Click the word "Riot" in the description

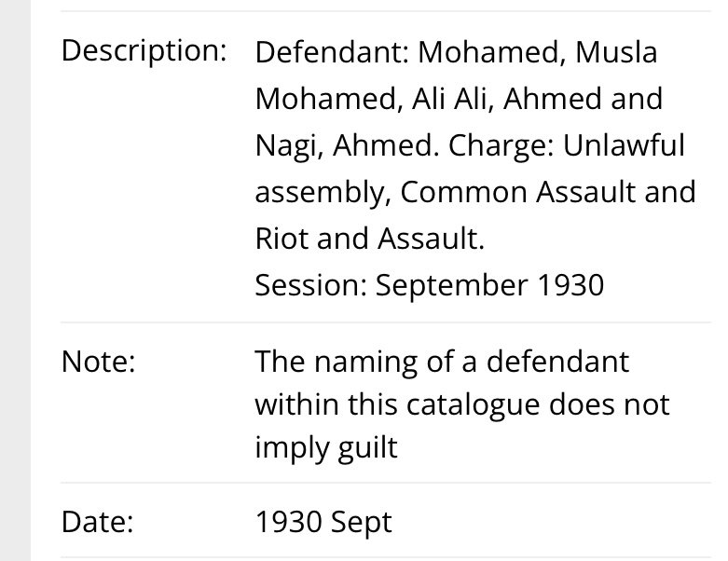click(x=283, y=239)
